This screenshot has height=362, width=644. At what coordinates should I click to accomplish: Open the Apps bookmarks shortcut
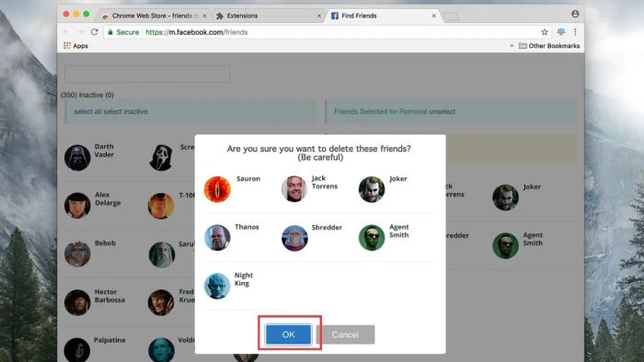tap(76, 46)
